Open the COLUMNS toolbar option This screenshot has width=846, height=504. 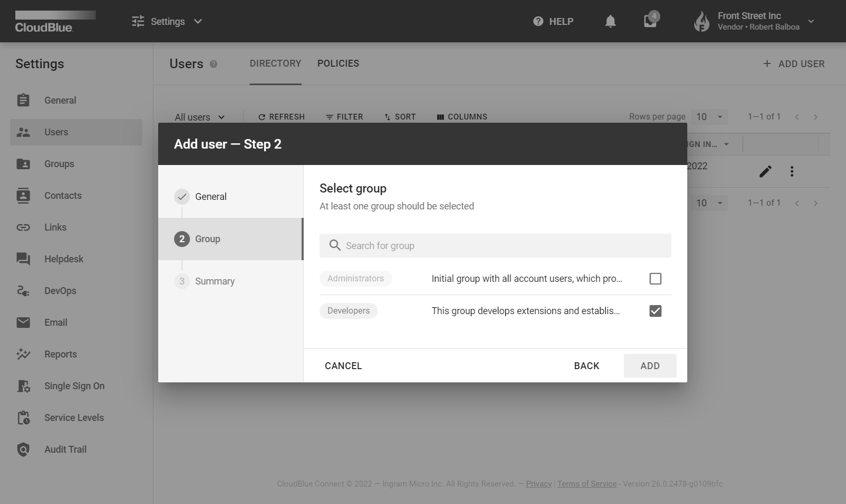[x=462, y=117]
